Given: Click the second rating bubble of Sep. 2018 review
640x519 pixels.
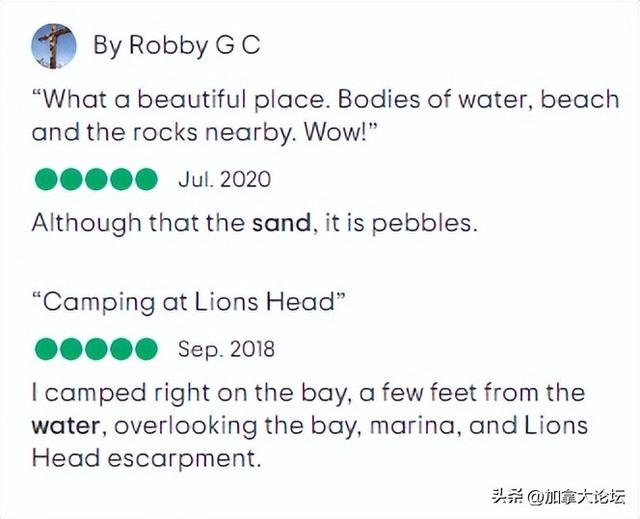Looking at the screenshot, I should point(72,349).
